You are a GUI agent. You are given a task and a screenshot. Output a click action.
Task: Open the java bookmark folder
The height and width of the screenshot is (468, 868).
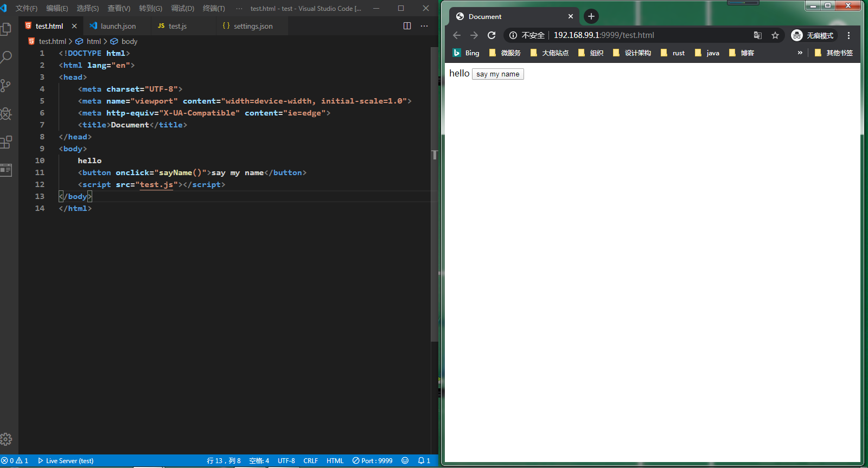tap(707, 53)
